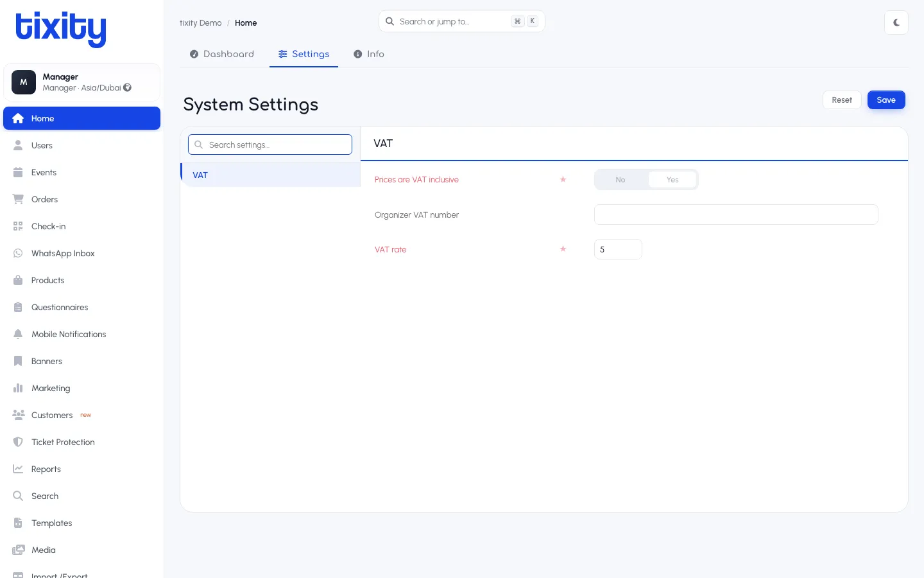Click the Questionnaires clipboard icon
The image size is (924, 578).
click(x=18, y=307)
